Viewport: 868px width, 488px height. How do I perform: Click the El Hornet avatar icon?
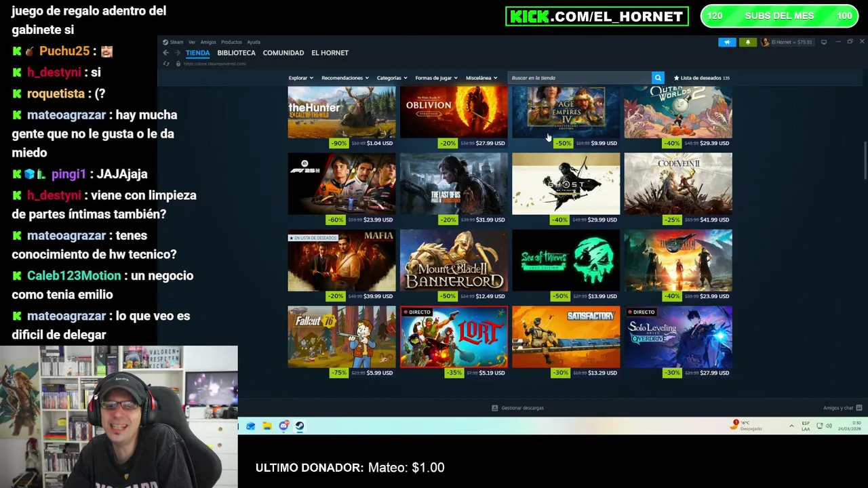point(766,42)
